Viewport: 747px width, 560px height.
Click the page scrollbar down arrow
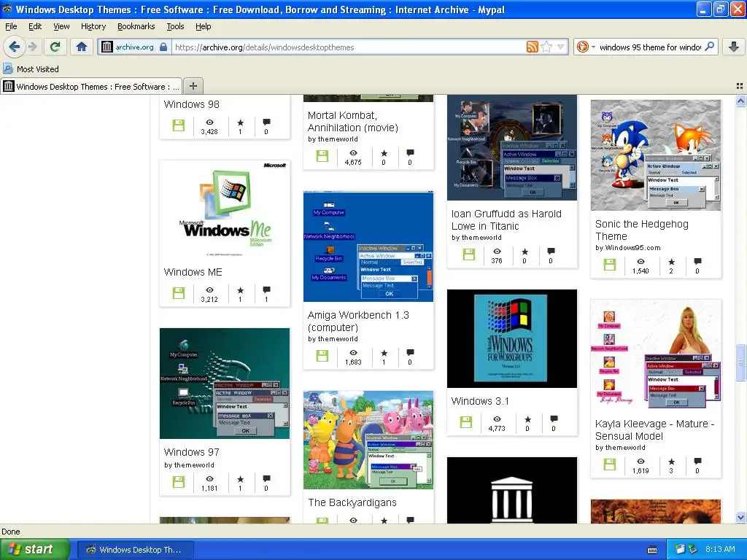(x=740, y=518)
